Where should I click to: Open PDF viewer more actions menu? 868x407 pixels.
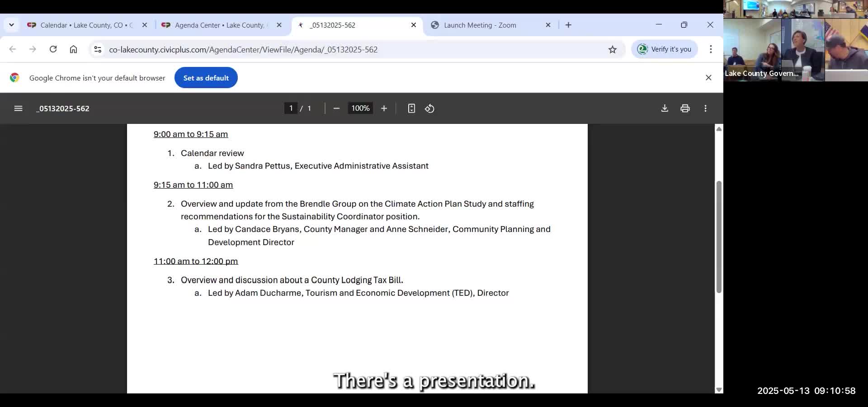705,109
